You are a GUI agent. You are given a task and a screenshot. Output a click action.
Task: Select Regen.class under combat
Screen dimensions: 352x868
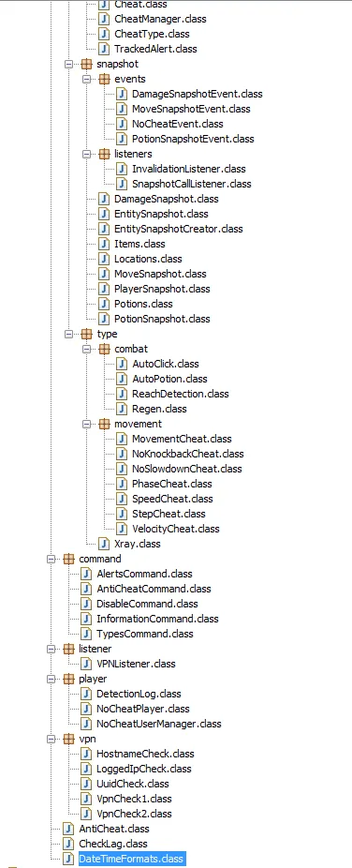tap(159, 409)
